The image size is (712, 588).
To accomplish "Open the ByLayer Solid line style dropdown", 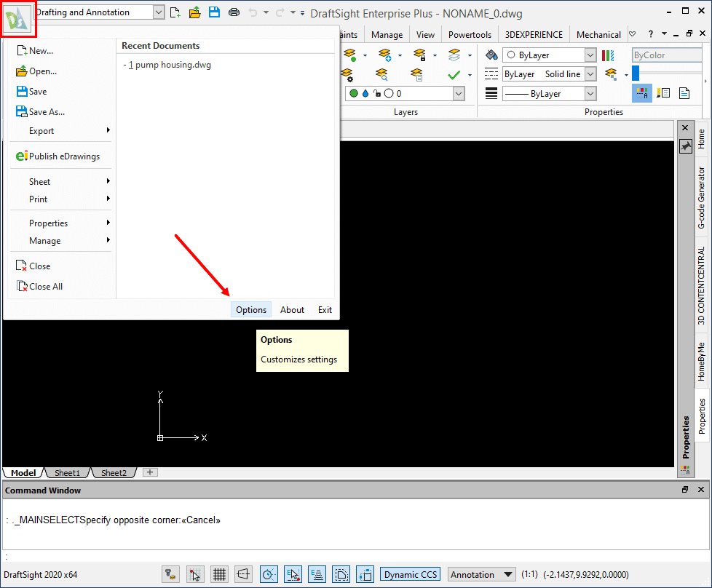I will pyautogui.click(x=590, y=74).
